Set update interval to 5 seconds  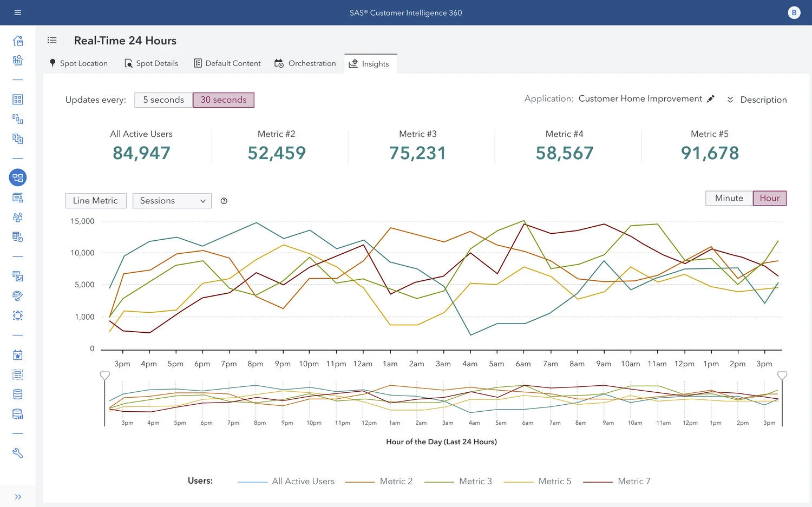point(163,100)
